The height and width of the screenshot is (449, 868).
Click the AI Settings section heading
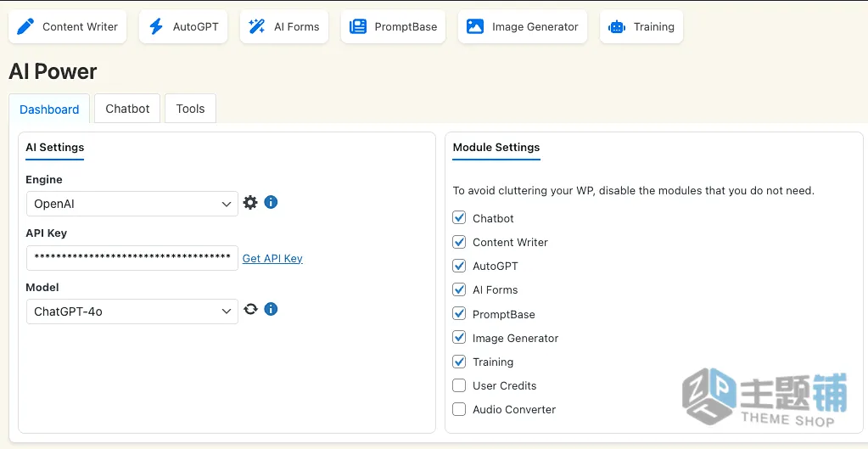point(55,148)
